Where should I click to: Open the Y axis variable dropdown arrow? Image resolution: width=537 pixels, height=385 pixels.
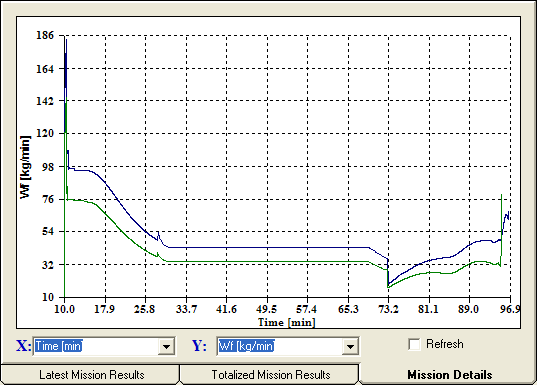[350, 346]
